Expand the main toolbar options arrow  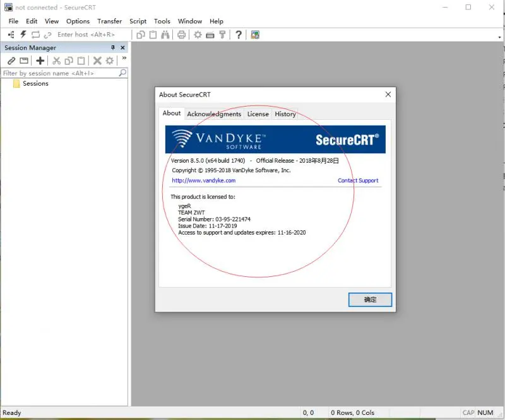coord(499,37)
